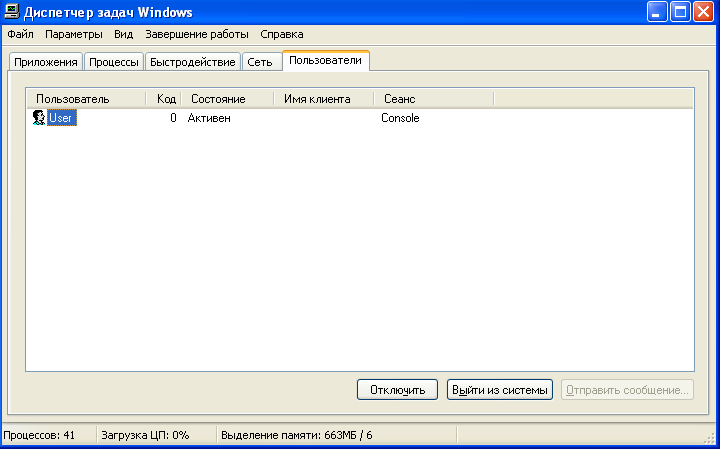Click the Console session cell
Viewport: 721px width, 452px height.
pos(400,118)
